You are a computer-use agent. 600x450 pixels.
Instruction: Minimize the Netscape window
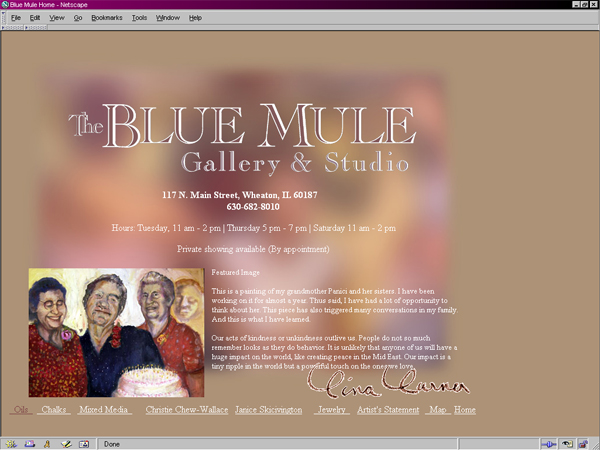point(576,5)
